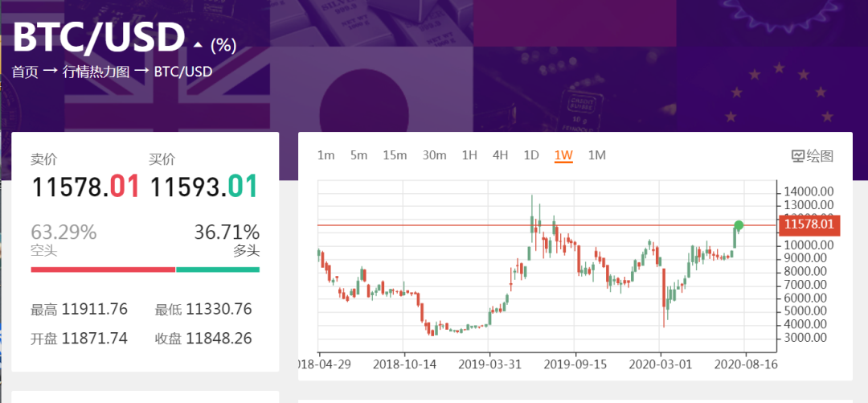The width and height of the screenshot is (868, 403).
Task: Expand the BTC/USD symbol dropdown arrow
Action: (x=198, y=45)
